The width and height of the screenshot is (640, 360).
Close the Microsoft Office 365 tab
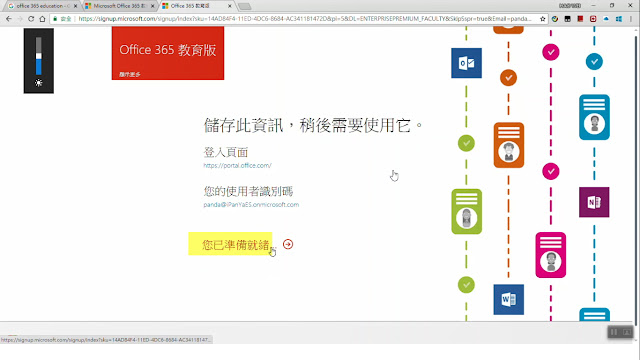[x=153, y=6]
